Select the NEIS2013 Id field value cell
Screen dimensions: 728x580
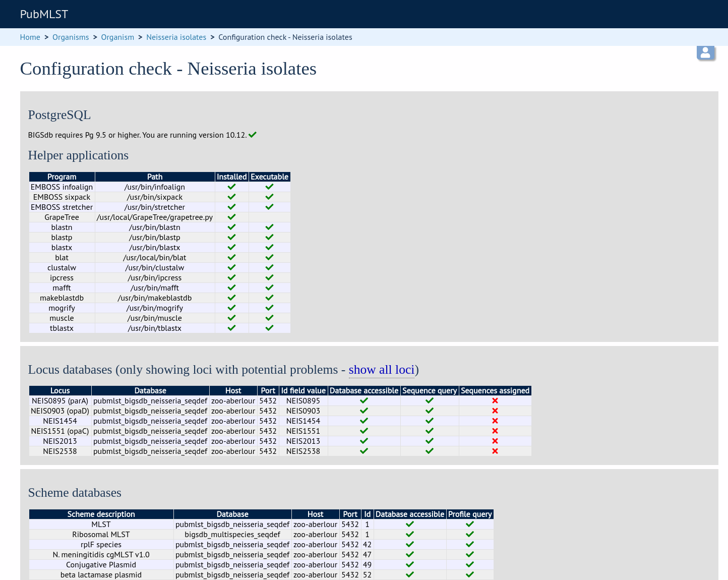click(304, 441)
